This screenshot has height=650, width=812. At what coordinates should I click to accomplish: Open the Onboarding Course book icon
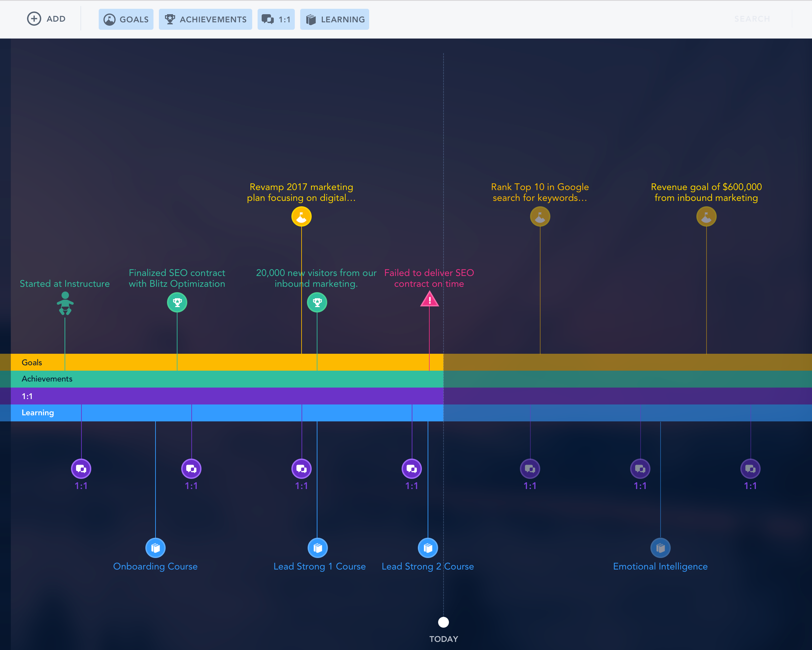click(x=155, y=548)
